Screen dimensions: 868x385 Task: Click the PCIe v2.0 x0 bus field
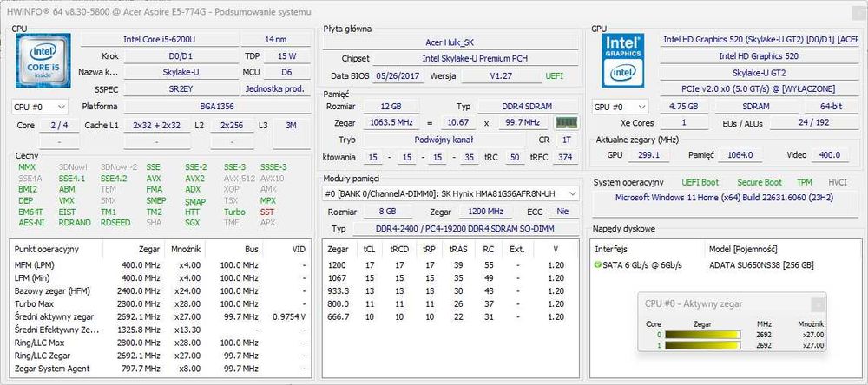click(x=759, y=89)
